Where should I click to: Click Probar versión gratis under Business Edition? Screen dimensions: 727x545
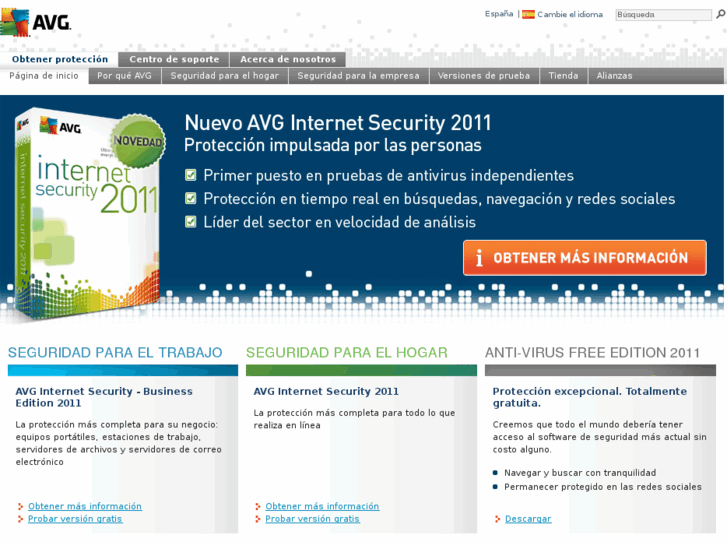75,519
